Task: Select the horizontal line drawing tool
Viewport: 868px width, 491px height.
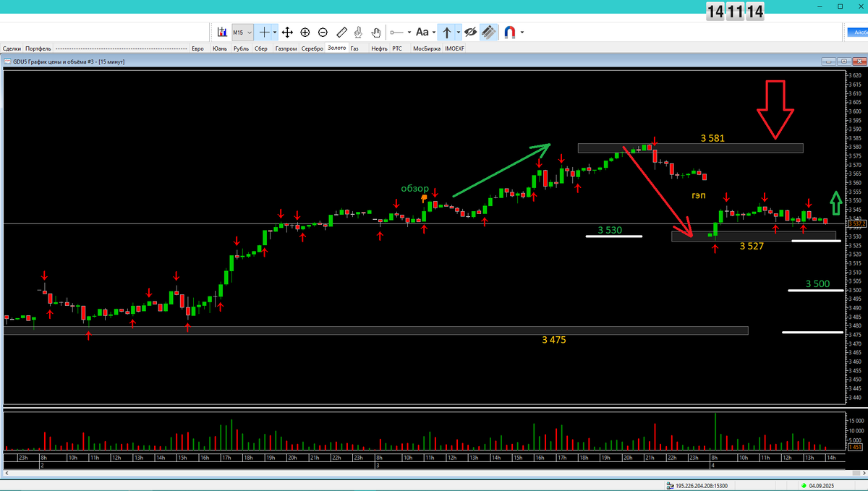Action: click(x=397, y=33)
